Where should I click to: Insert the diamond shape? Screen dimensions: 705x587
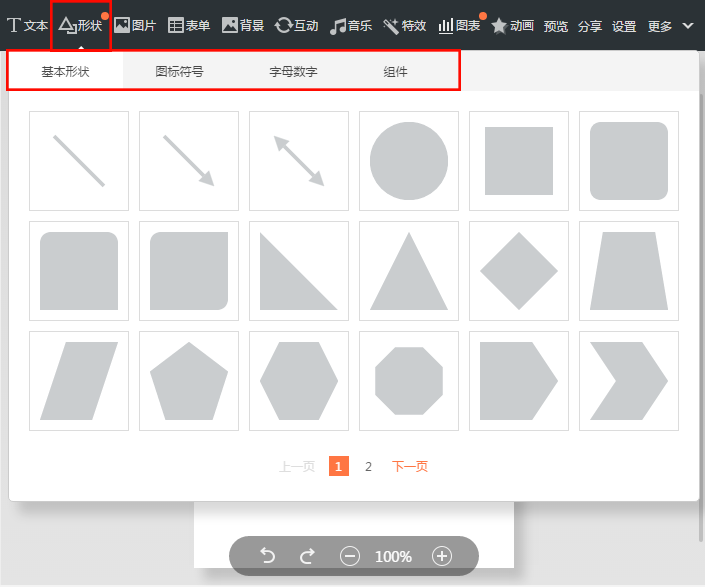coord(519,271)
